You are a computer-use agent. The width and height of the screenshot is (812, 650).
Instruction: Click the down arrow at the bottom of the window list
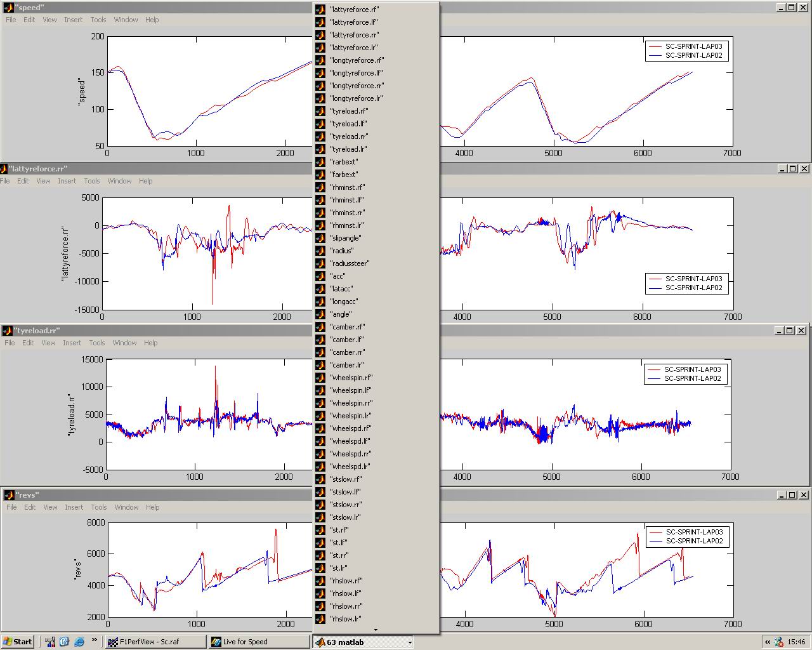[376, 630]
